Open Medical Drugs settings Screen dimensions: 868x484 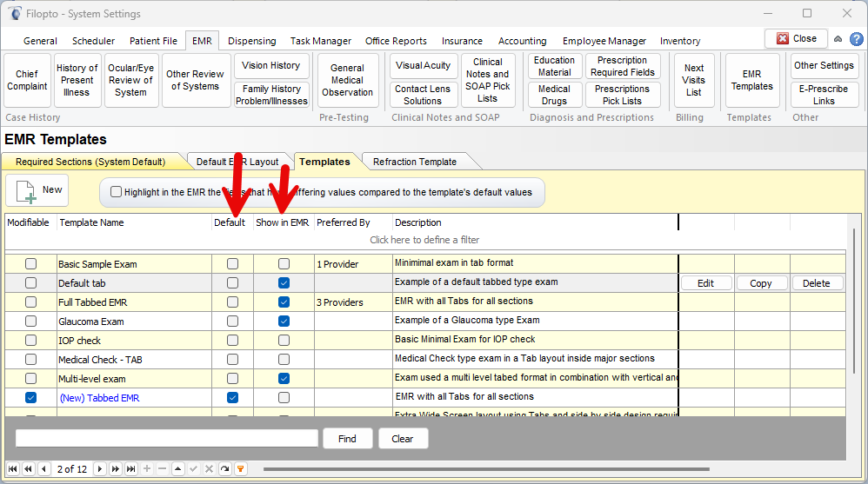(554, 95)
